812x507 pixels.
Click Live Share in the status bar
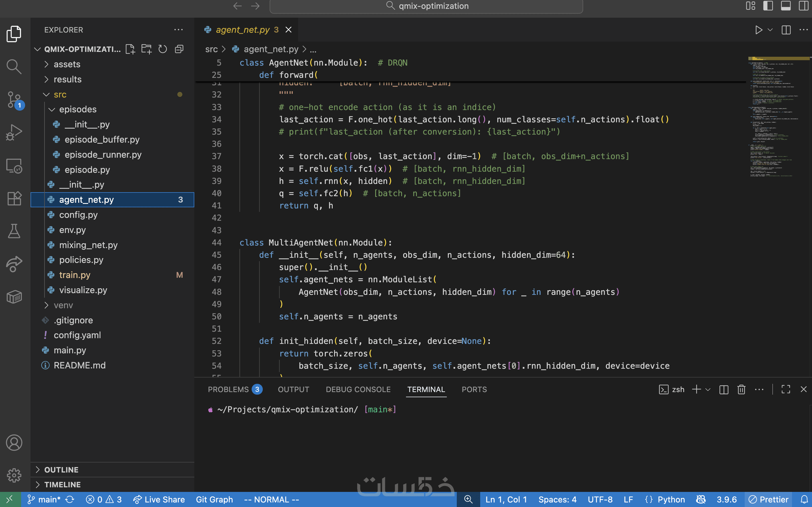click(x=159, y=499)
